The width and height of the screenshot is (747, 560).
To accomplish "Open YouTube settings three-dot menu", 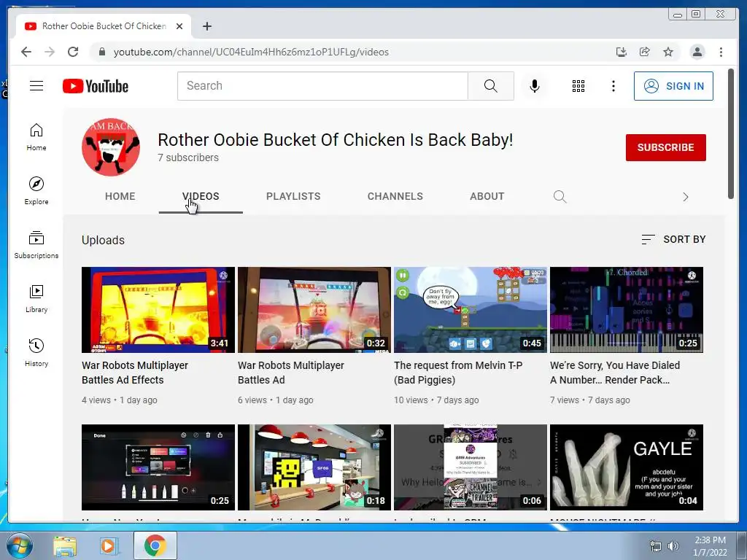I will 613,86.
